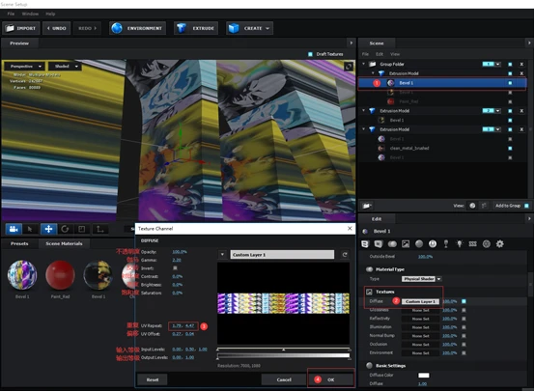The image size is (535, 392).
Task: Click the lit lightbulb icon in Edit panel
Action: point(460,243)
